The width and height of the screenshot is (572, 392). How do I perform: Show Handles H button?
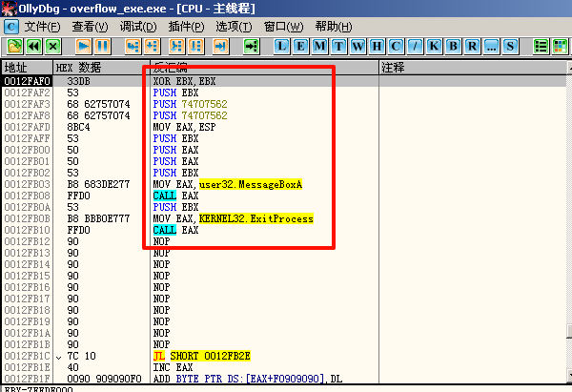[x=377, y=47]
